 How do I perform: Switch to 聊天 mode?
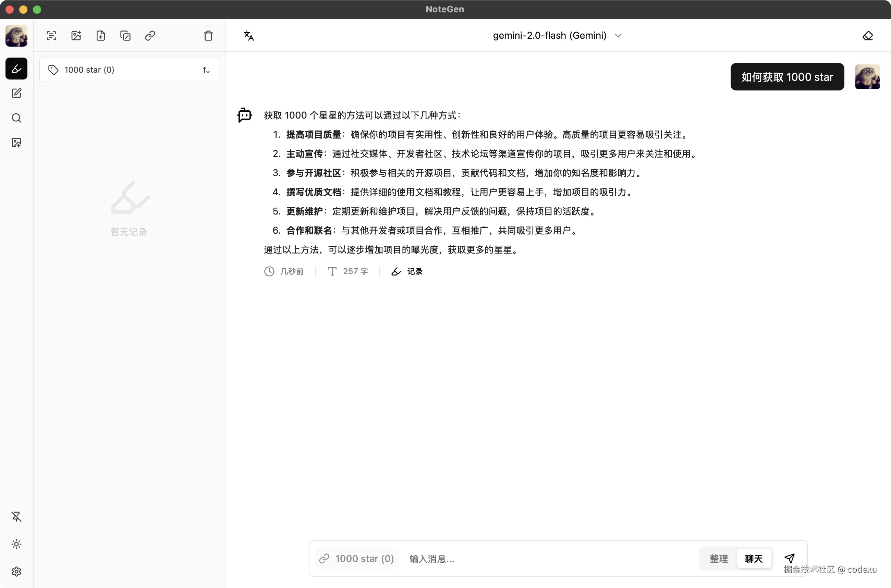(x=754, y=559)
